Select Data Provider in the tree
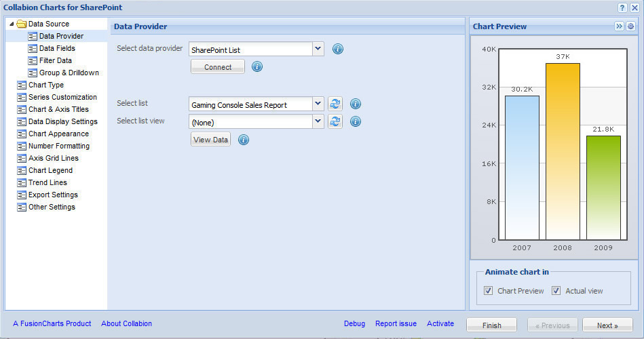The width and height of the screenshot is (644, 339). [x=61, y=36]
